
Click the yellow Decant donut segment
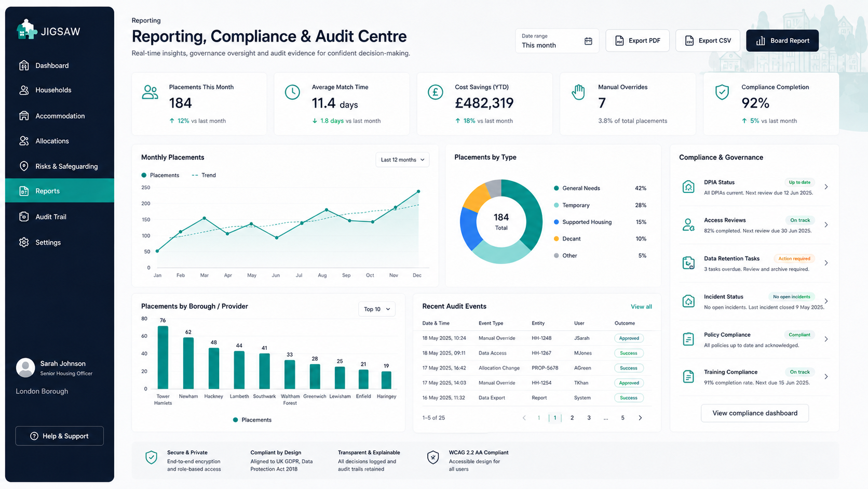pos(476,196)
